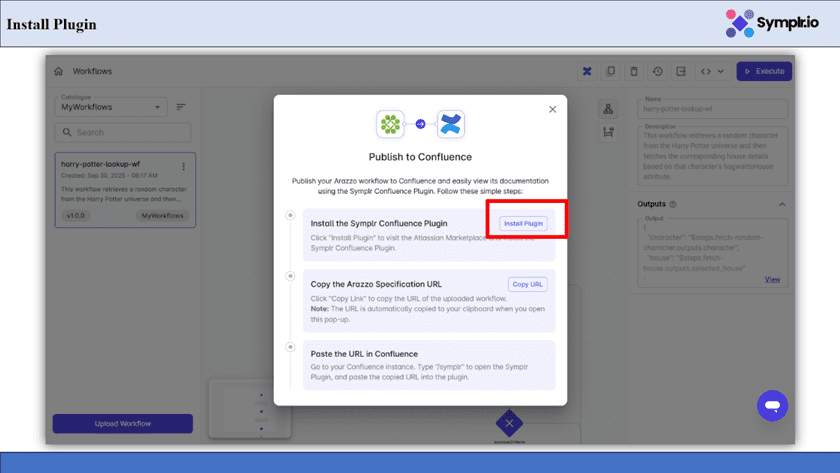Click into the workflow Search field
Screen dimensions: 840x473
pos(125,132)
